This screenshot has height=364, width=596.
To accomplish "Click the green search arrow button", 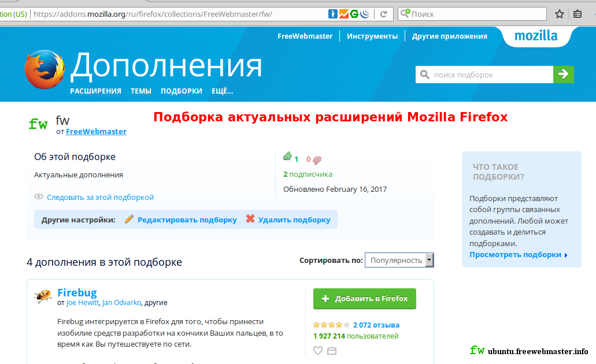I will pos(563,74).
